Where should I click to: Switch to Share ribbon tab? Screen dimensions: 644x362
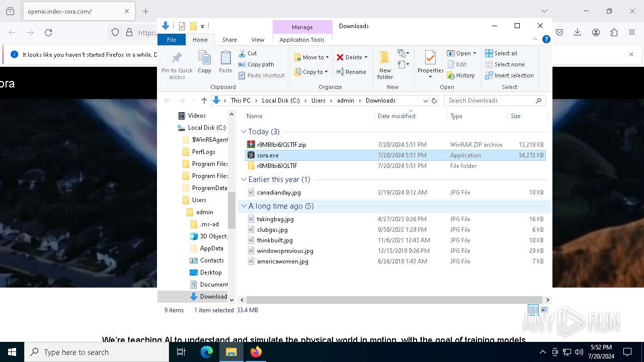pos(229,40)
